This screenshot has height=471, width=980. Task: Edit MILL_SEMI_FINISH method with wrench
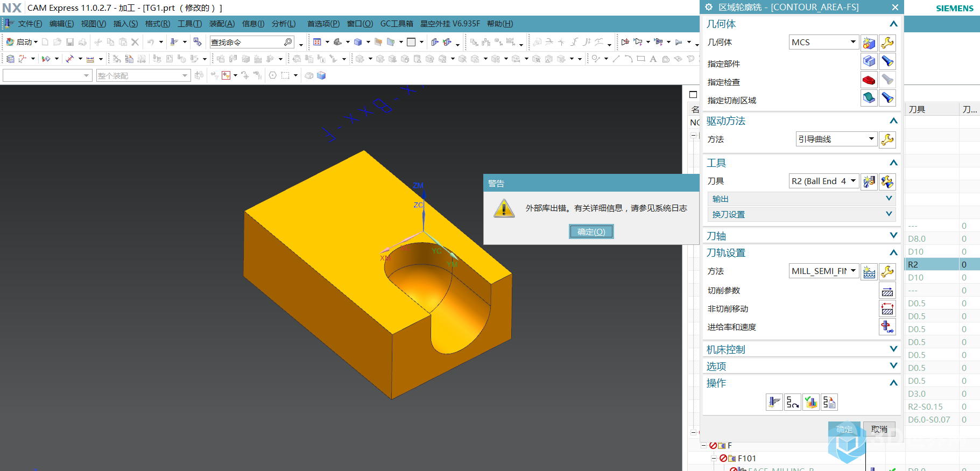tap(887, 272)
